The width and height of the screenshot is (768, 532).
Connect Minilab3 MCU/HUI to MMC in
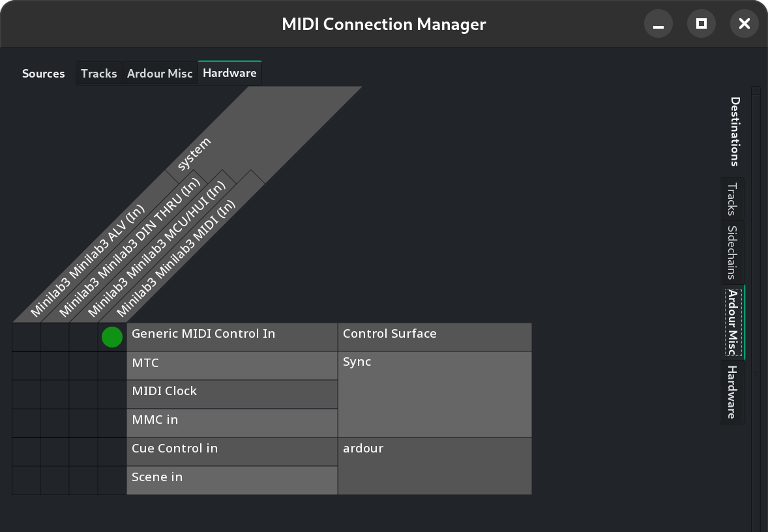[x=83, y=423]
